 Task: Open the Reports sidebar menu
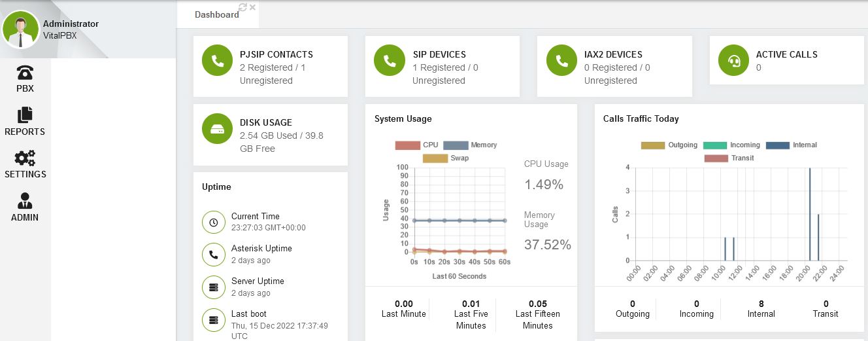tap(25, 122)
